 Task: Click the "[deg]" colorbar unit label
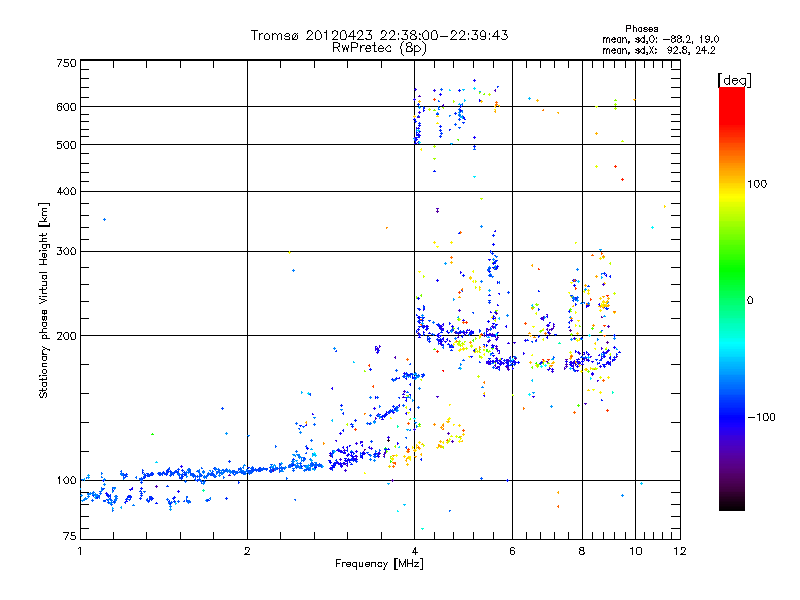click(x=735, y=81)
